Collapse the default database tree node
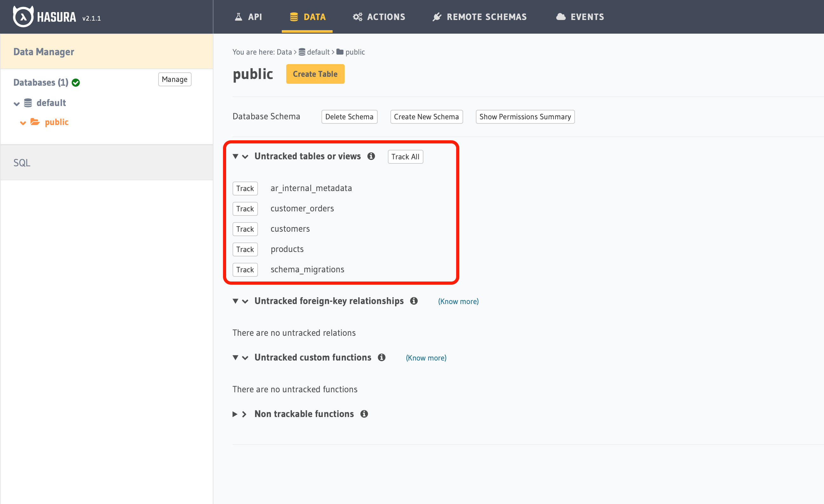This screenshot has height=504, width=824. pos(17,103)
